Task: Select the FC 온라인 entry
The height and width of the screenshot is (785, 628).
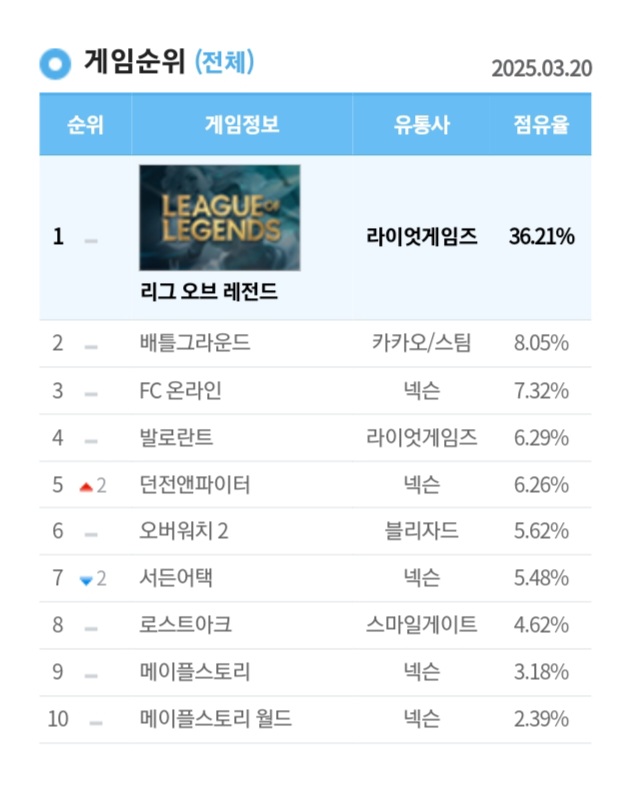Action: (x=181, y=391)
